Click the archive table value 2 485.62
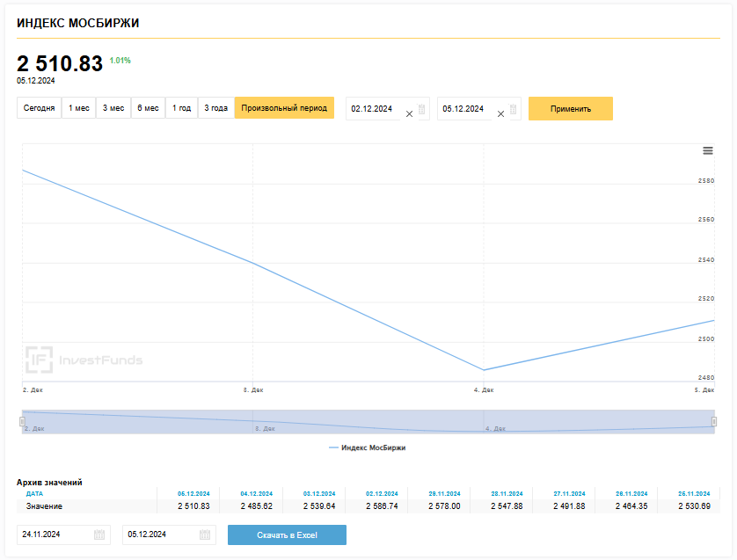 [257, 506]
